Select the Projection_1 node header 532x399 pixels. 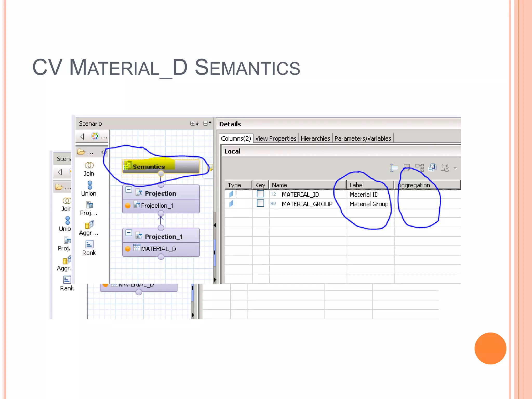click(161, 236)
